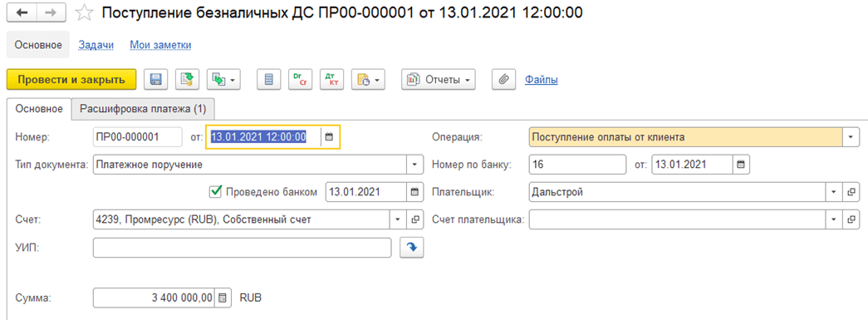Click the Тип документа field
Image resolution: width=868 pixels, height=320 pixels.
pos(250,165)
